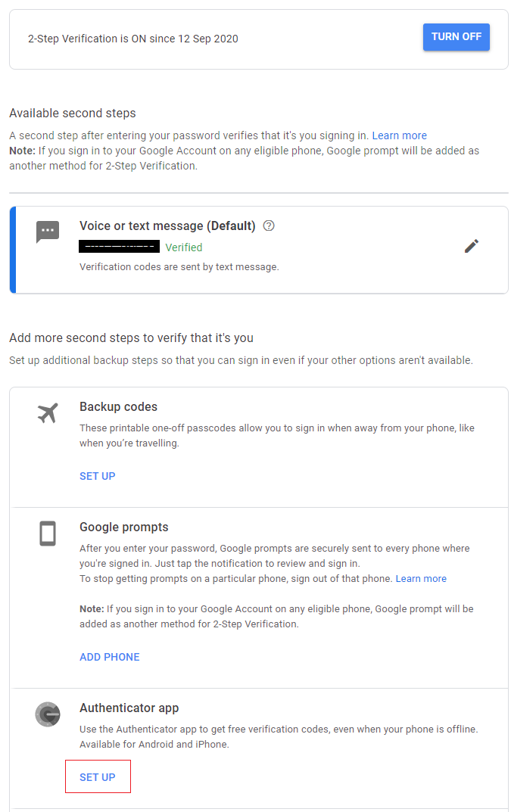This screenshot has height=812, width=511.
Task: Click the Google prompts heading
Action: point(124,527)
